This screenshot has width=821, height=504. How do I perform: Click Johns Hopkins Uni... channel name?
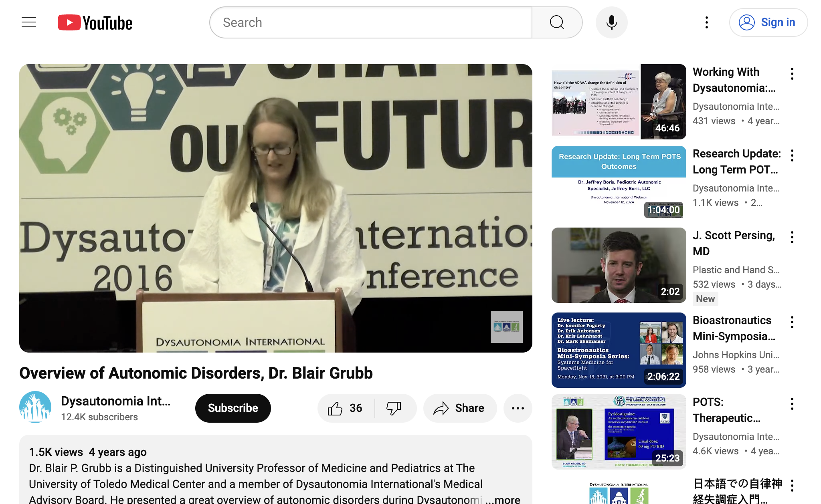pos(736,355)
